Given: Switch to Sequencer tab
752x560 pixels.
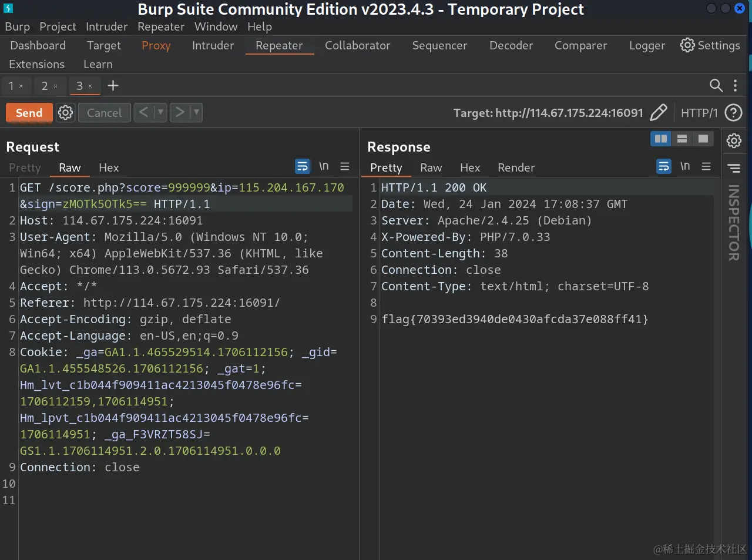Looking at the screenshot, I should pyautogui.click(x=439, y=45).
